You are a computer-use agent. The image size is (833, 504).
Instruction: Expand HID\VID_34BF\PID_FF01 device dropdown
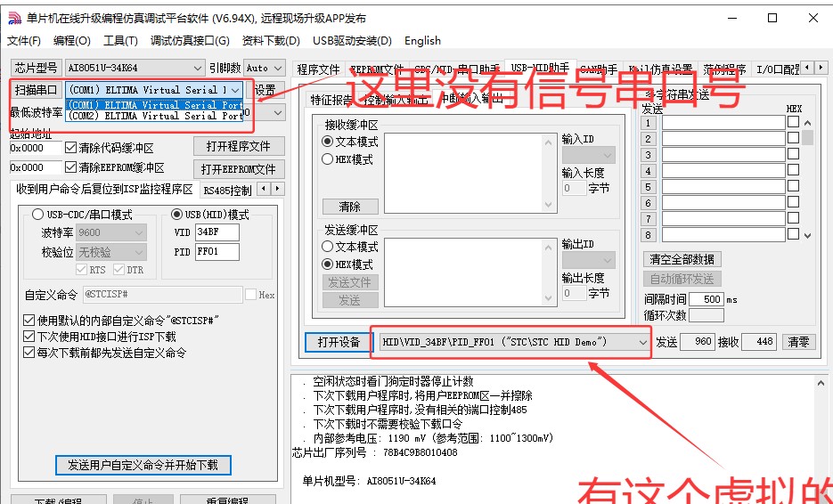643,343
